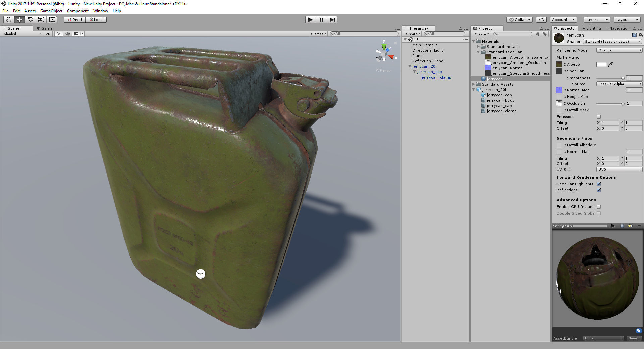Select Normal Map texture slot

(559, 90)
